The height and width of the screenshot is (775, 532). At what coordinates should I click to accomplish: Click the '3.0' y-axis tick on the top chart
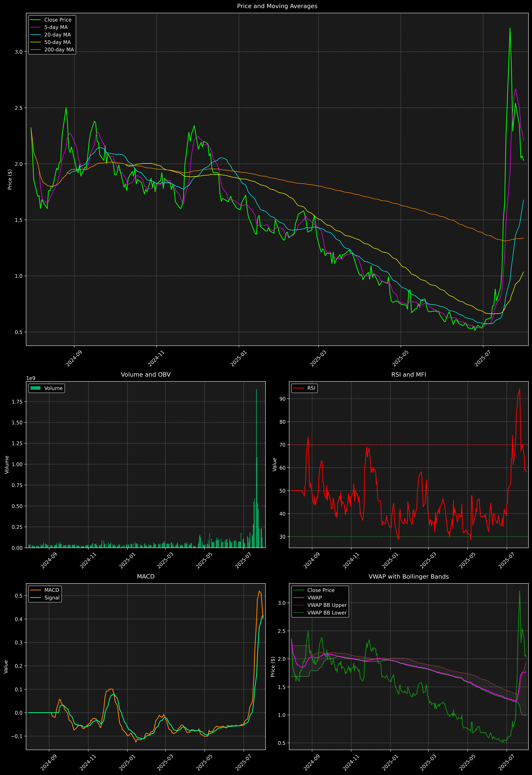19,52
